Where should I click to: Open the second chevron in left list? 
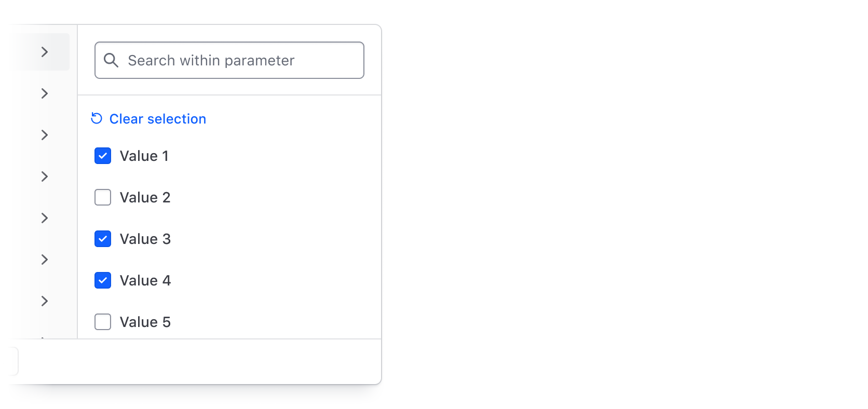pyautogui.click(x=45, y=93)
